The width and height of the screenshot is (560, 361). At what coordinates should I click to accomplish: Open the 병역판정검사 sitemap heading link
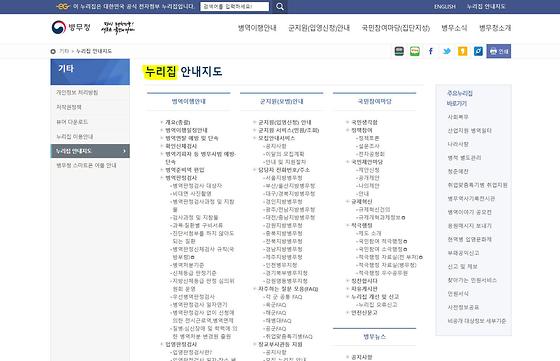(181, 177)
